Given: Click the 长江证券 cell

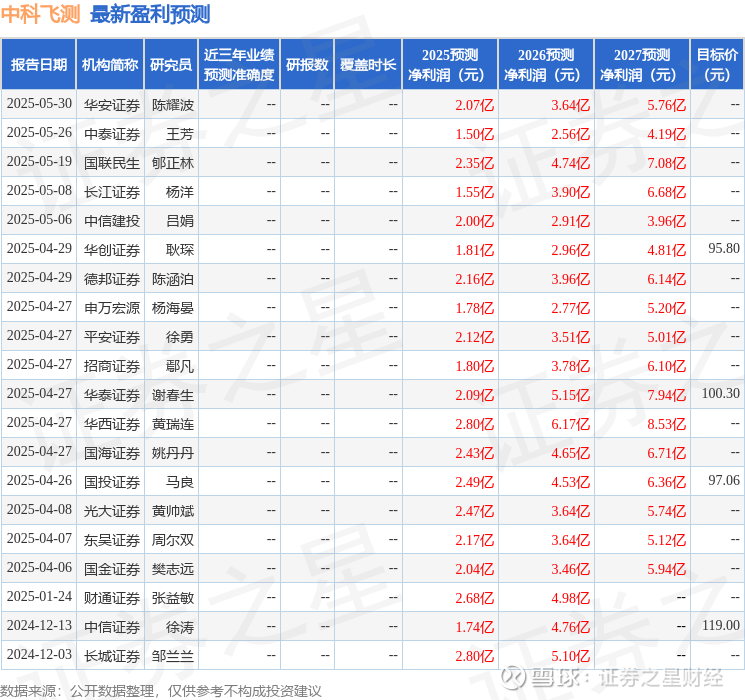Looking at the screenshot, I should click(x=112, y=192).
